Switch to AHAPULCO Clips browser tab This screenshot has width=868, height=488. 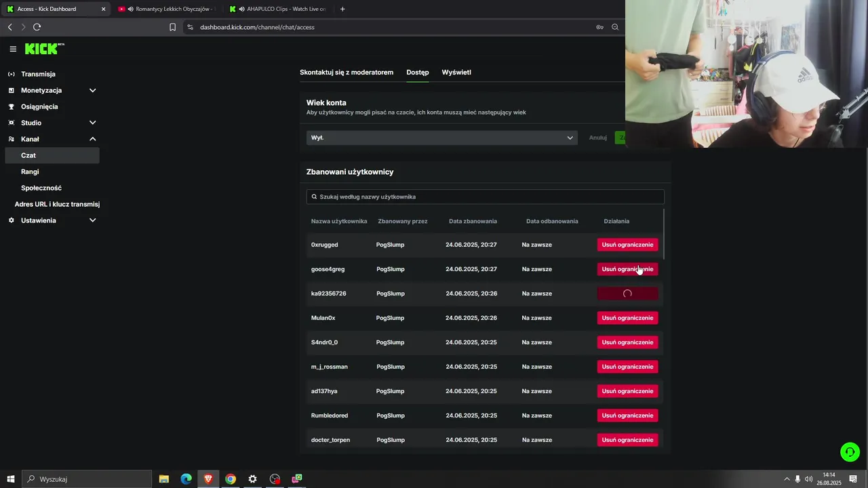[278, 9]
